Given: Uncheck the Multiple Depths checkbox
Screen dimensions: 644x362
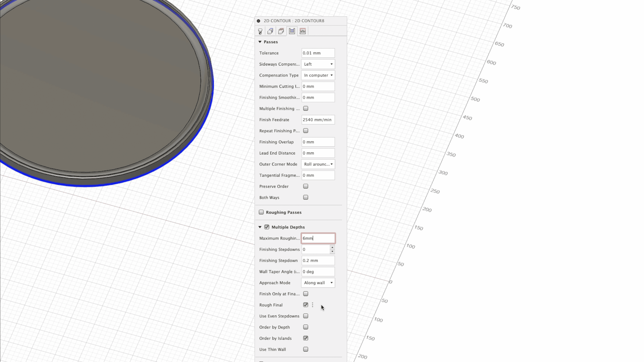Looking at the screenshot, I should tap(267, 227).
